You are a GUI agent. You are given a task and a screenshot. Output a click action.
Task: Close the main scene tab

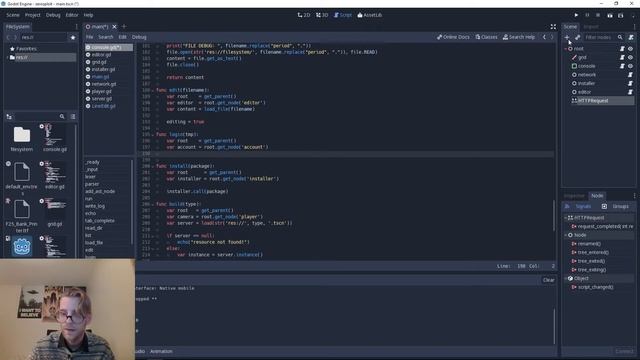click(x=114, y=27)
